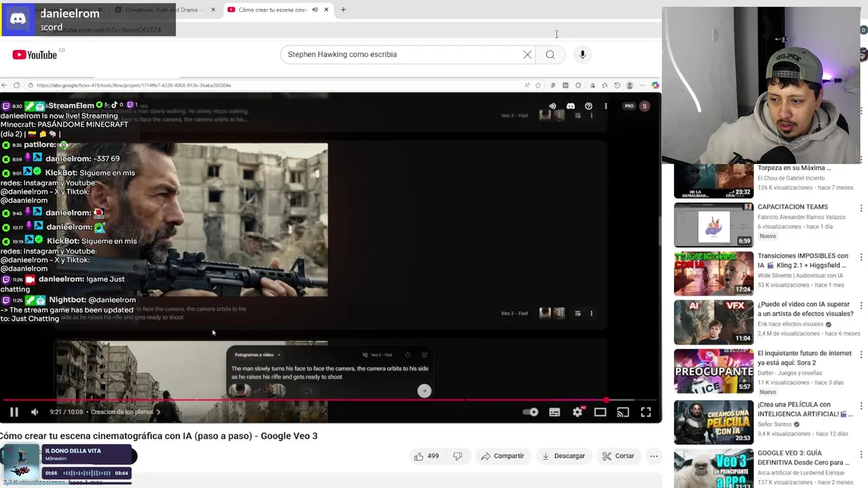The width and height of the screenshot is (868, 488).
Task: Expand the 'Fotograma a video' dropdown
Action: coord(258,354)
